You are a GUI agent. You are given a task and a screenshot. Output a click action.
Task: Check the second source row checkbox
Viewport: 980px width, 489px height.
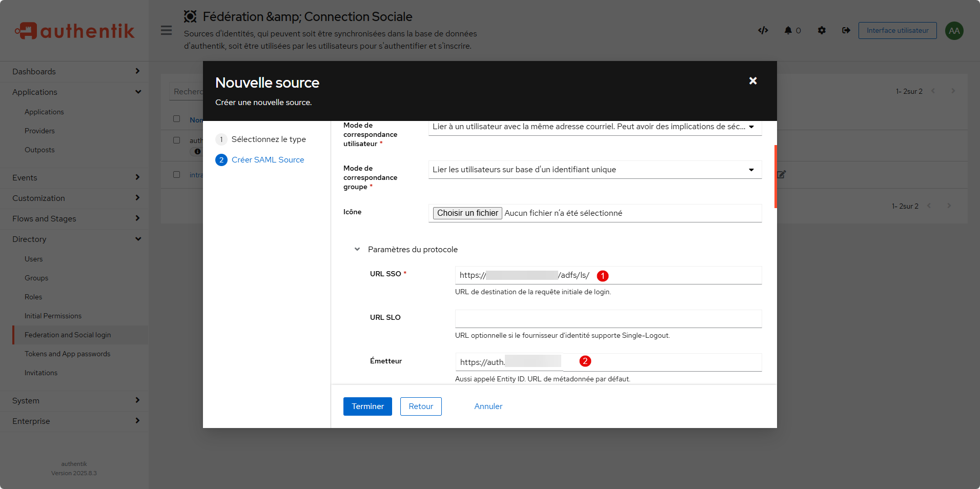177,174
